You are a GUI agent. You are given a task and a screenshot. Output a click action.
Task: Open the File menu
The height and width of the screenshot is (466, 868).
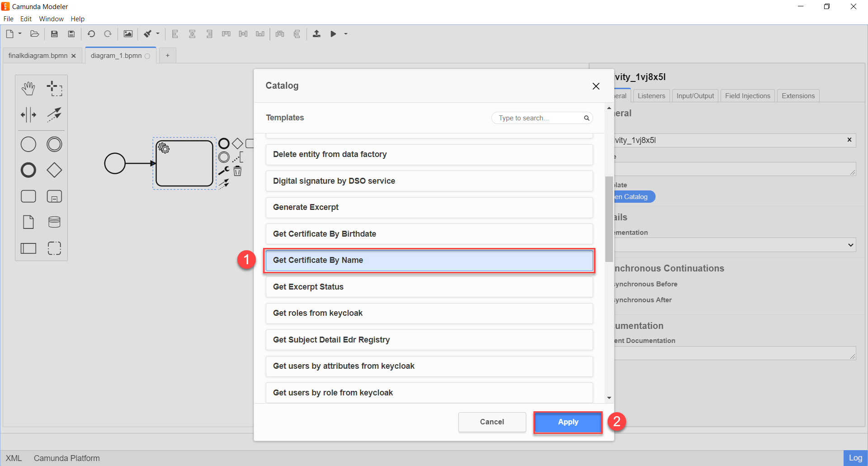point(8,19)
